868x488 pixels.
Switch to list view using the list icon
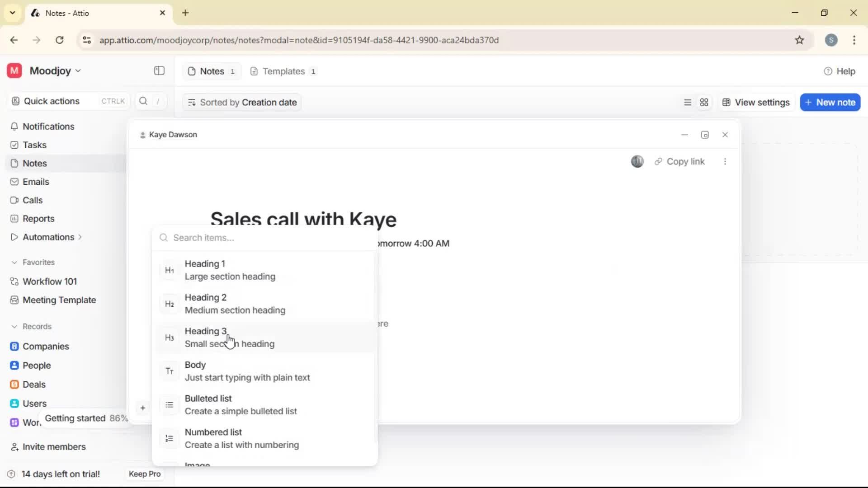point(687,102)
